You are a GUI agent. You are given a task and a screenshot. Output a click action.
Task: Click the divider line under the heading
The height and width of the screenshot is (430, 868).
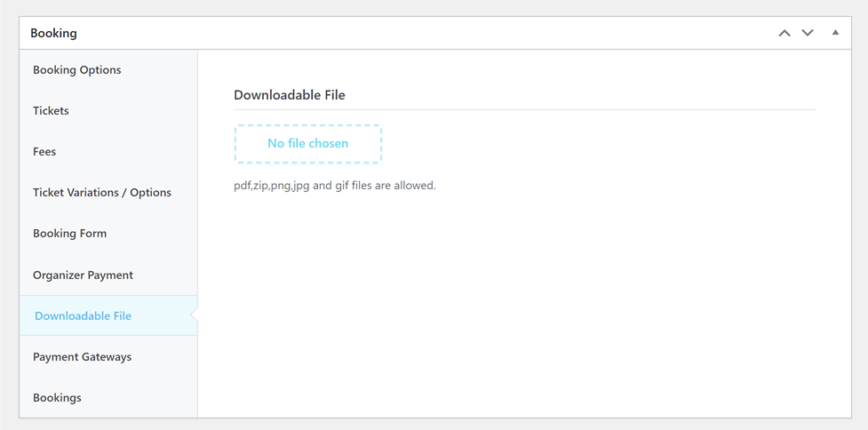(x=524, y=110)
